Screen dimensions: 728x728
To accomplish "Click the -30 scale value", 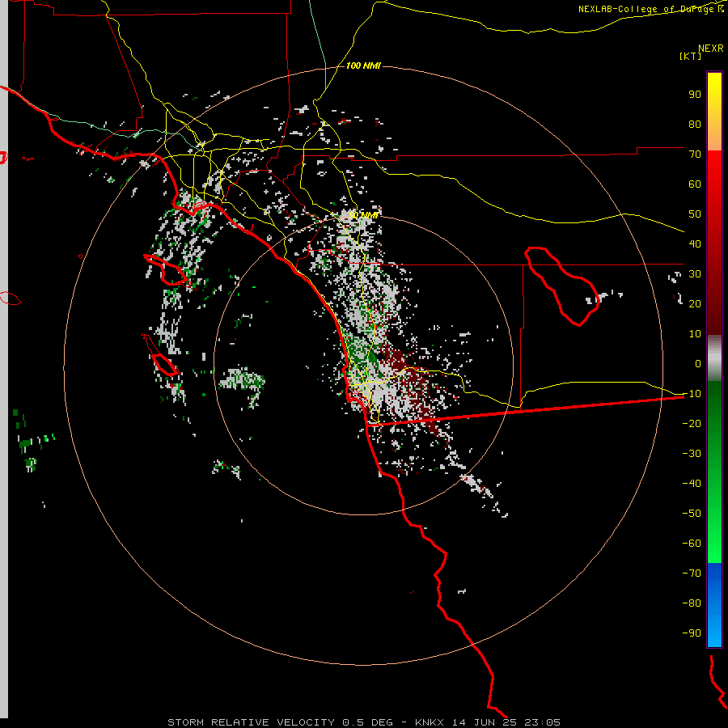I will click(x=692, y=454).
